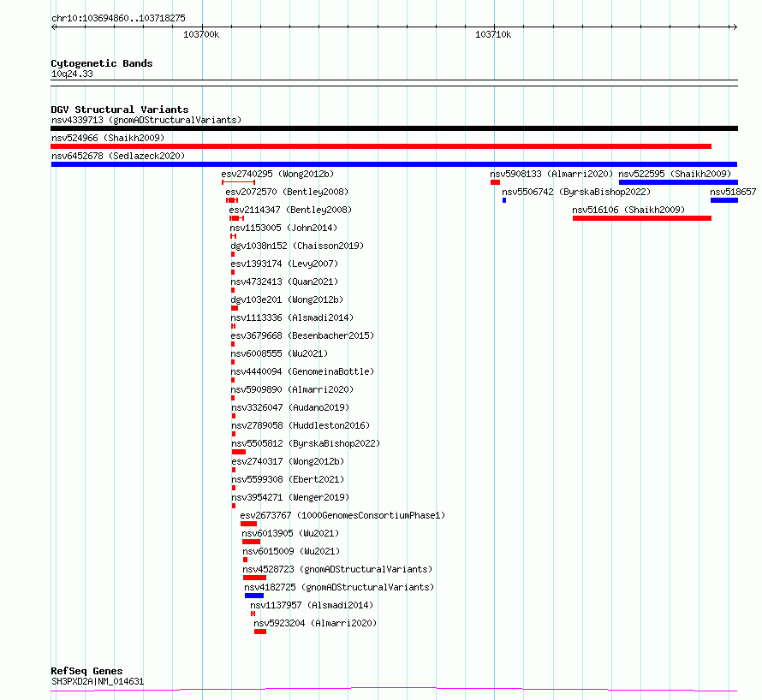Click the DGV Structural Variants track title
The height and width of the screenshot is (700, 762).
tap(120, 110)
